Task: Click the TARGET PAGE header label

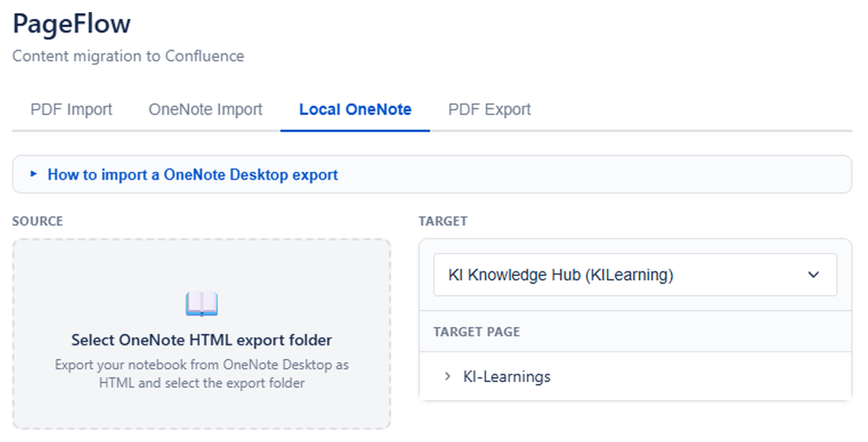Action: (x=477, y=332)
